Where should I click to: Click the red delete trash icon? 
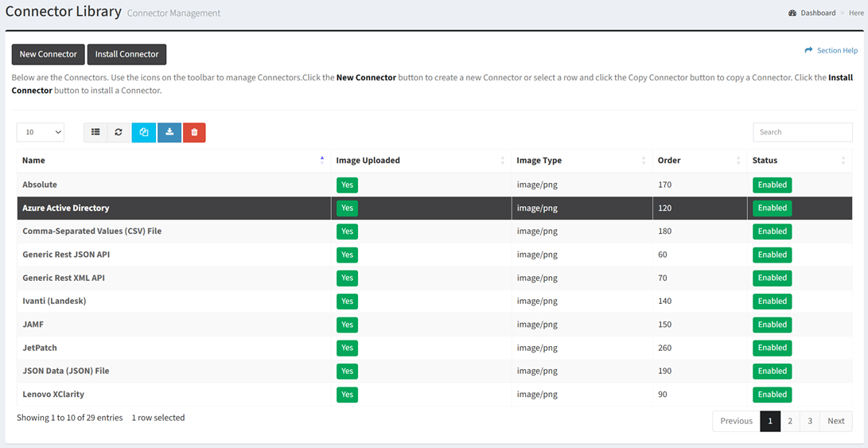click(194, 132)
